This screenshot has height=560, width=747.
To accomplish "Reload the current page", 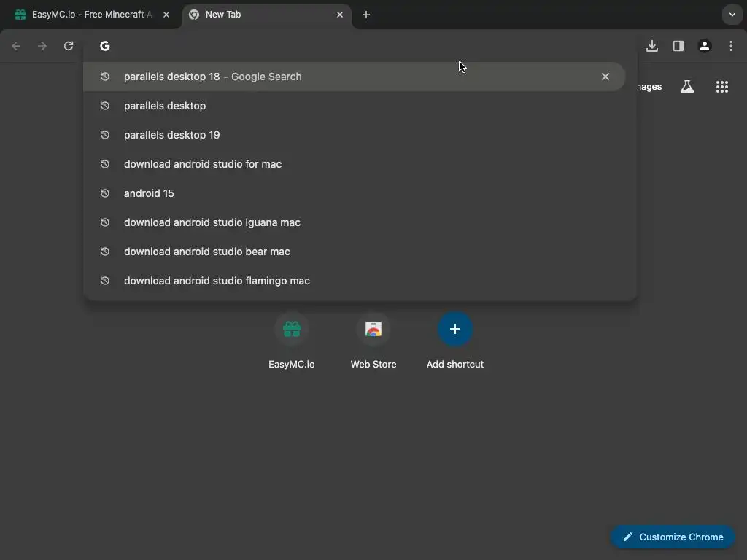I will [69, 46].
